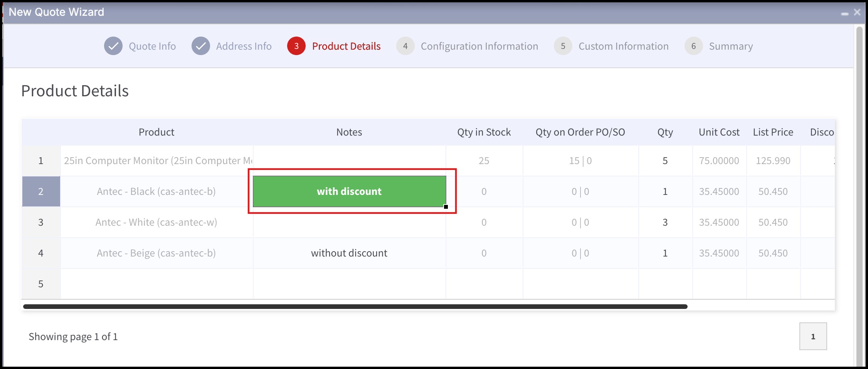Click the step 4 circle icon
868x369 pixels.
click(405, 46)
